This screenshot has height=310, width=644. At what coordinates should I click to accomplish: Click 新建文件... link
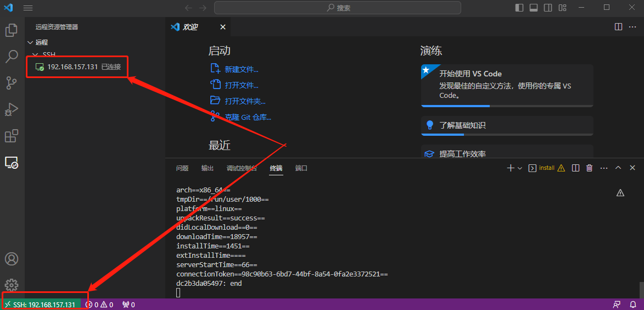point(241,69)
